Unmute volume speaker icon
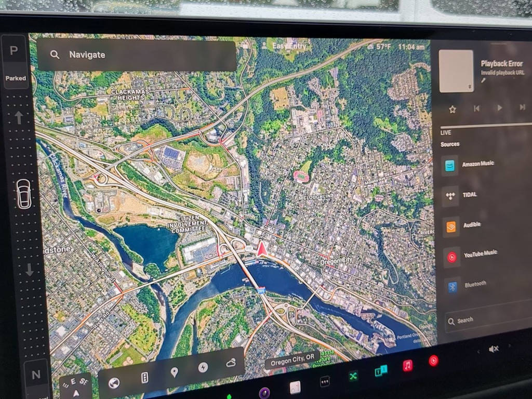The image size is (532, 399). pyautogui.click(x=494, y=349)
